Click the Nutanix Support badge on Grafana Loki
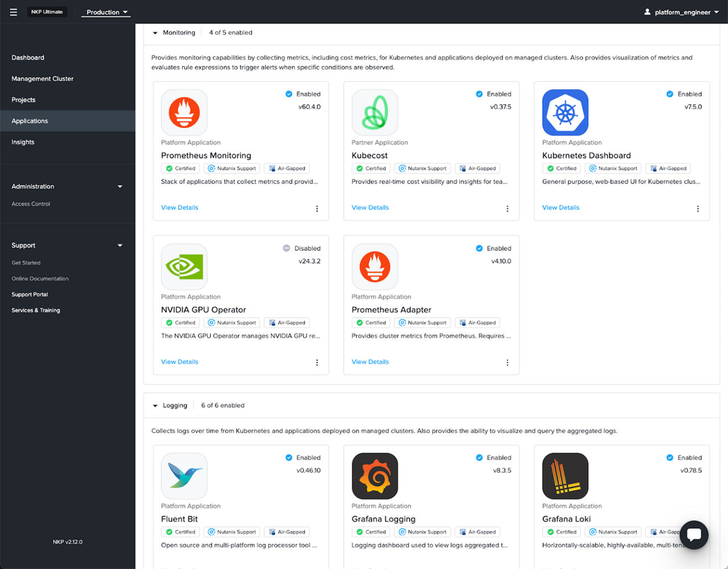This screenshot has width=728, height=569. click(613, 531)
